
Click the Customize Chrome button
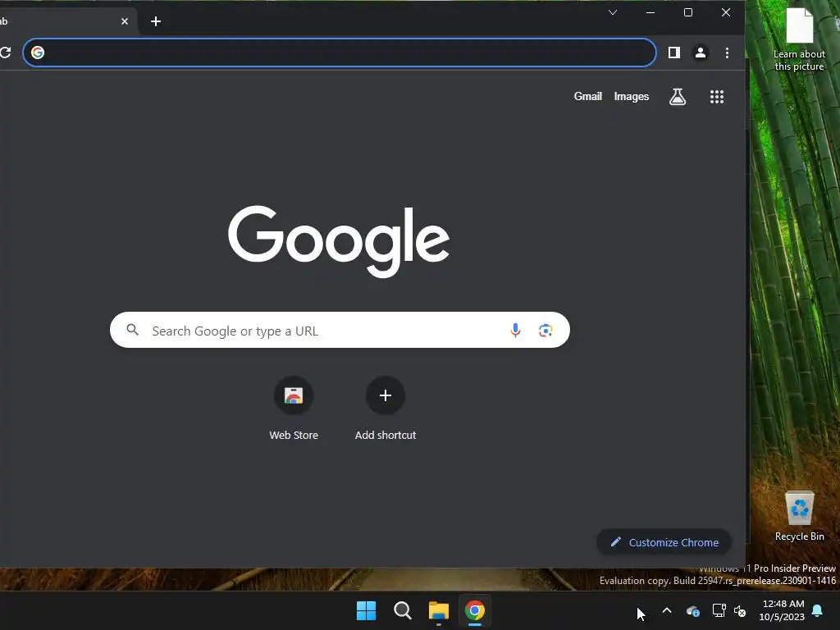click(664, 542)
